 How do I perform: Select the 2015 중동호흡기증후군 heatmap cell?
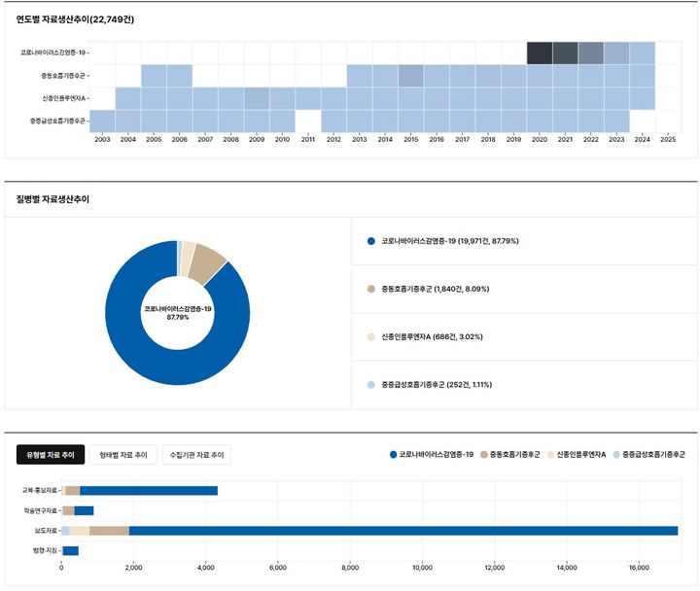tap(411, 76)
